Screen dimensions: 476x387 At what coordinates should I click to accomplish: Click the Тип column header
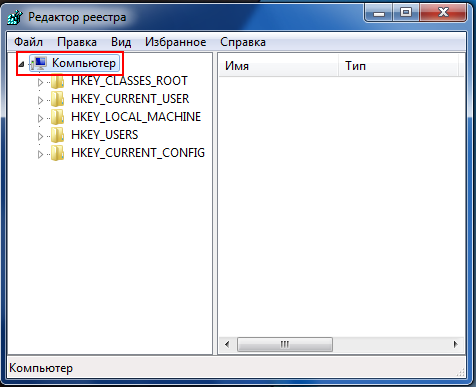398,66
